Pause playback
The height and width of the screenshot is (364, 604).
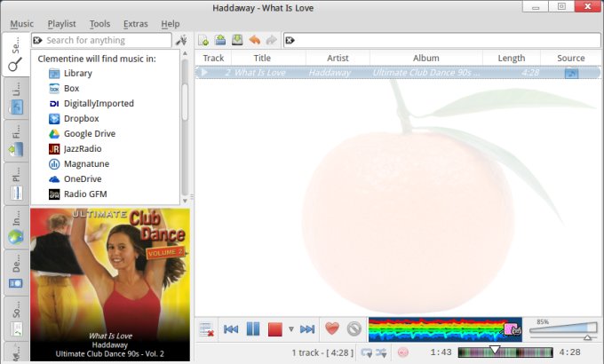pos(252,329)
